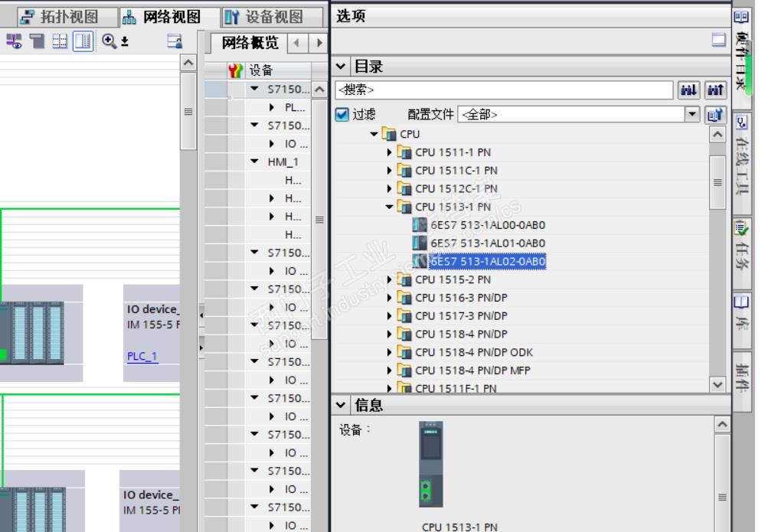The width and height of the screenshot is (765, 532).
Task: Select 6ES7 513-1AL01-0AB0 item
Action: [487, 243]
